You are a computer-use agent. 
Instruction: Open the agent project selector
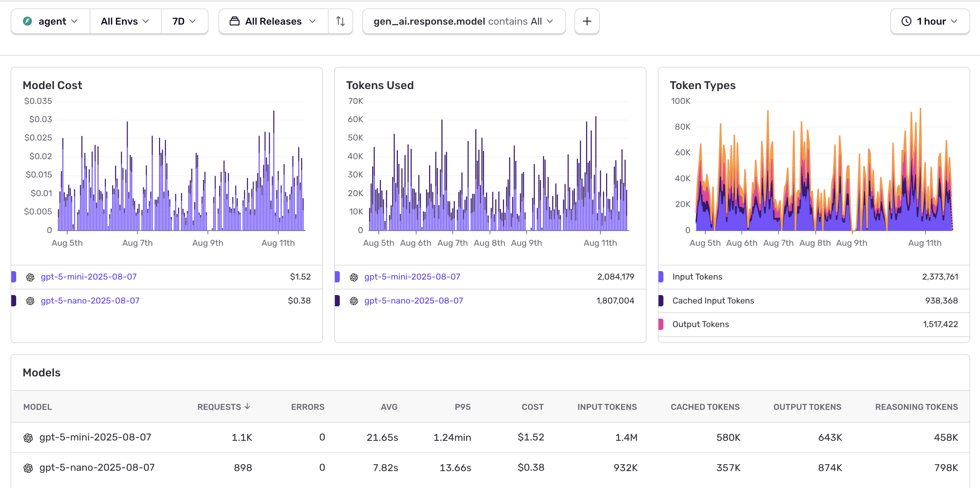51,21
